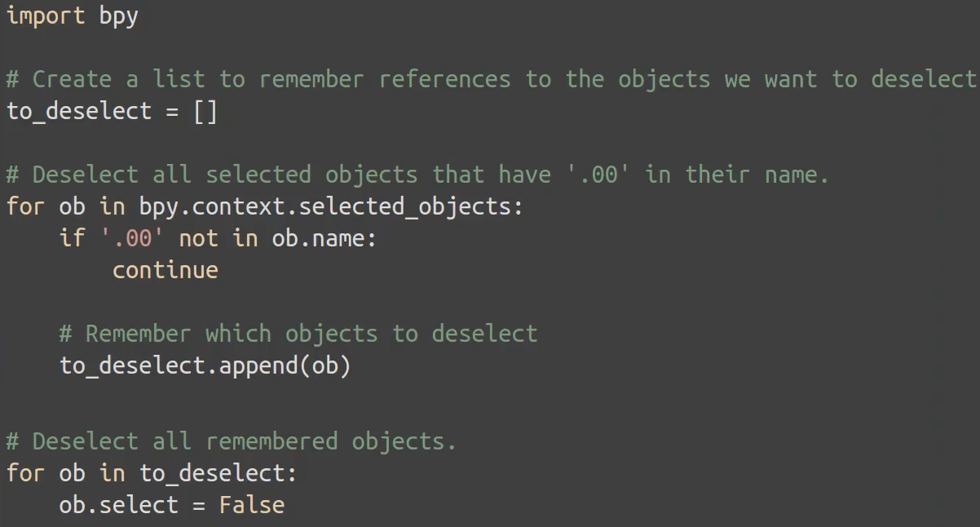Click 'to_deselect' on the assignment line
The height and width of the screenshot is (527, 980).
coord(79,111)
